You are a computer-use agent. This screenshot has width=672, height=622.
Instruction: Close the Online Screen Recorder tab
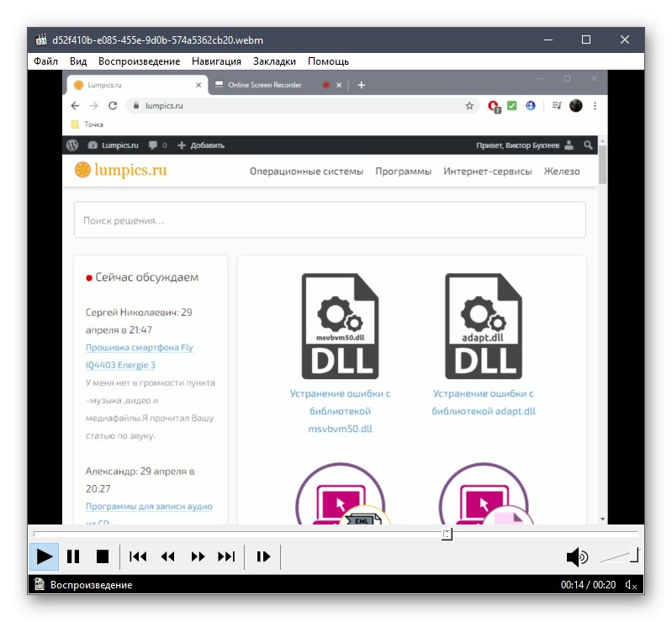(339, 85)
